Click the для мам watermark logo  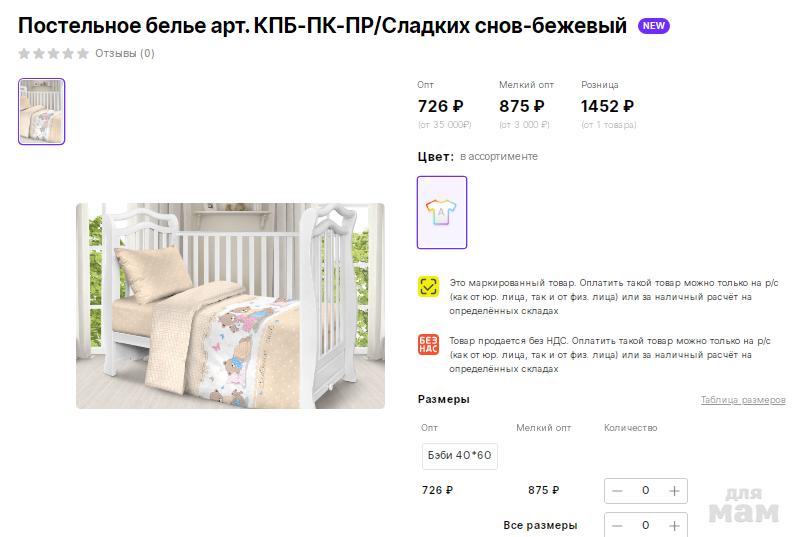coord(743,507)
